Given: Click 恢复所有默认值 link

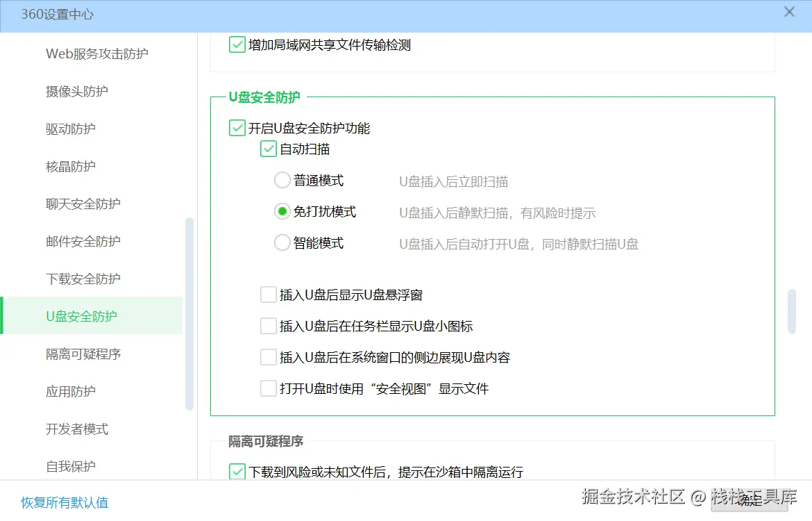Looking at the screenshot, I should tap(65, 503).
